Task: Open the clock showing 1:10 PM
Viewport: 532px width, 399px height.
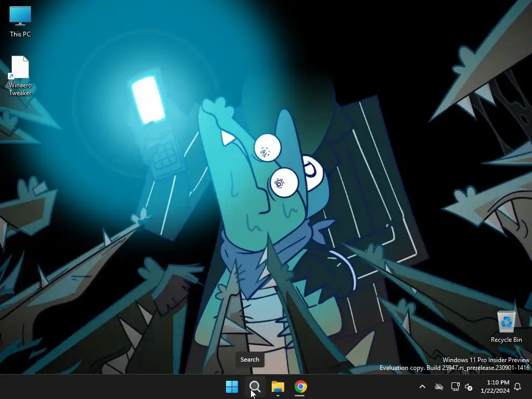Action: (x=495, y=387)
